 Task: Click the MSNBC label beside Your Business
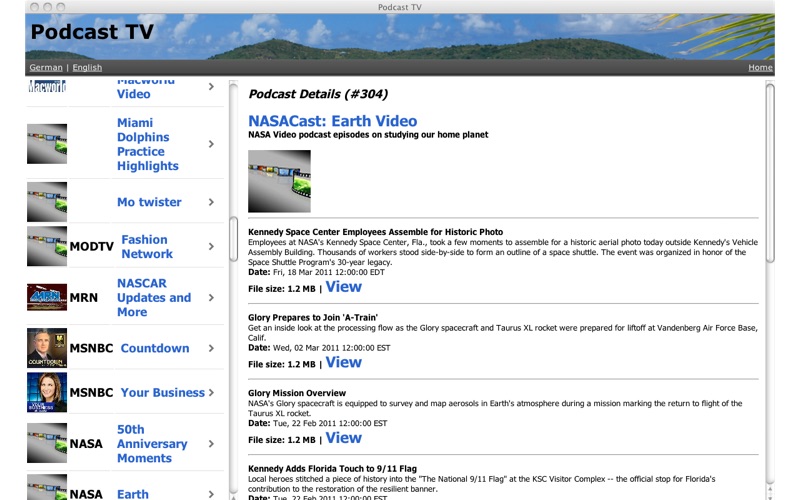91,392
